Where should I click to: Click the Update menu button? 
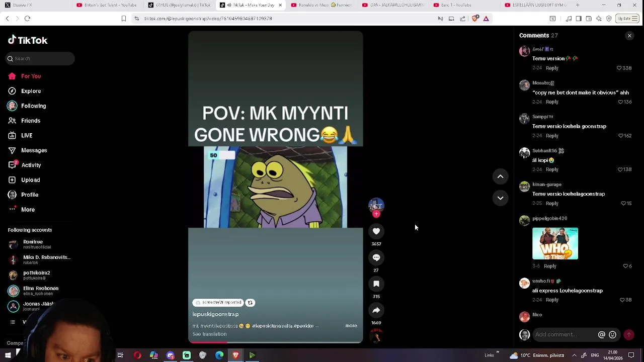[x=628, y=19]
